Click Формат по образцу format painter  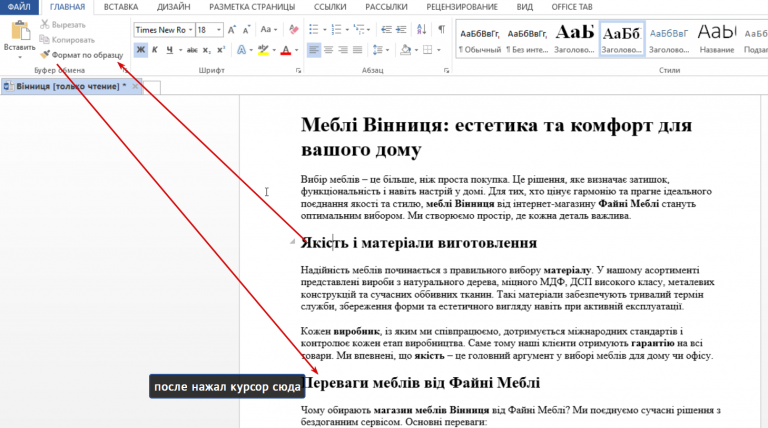tap(81, 55)
